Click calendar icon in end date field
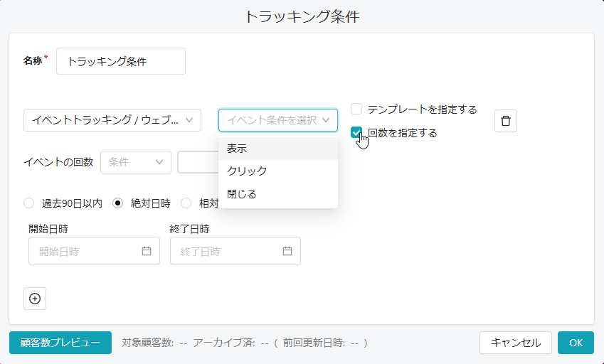The height and width of the screenshot is (364, 604). [x=287, y=251]
